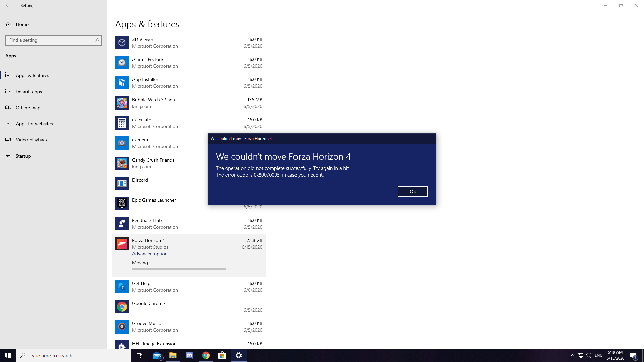Click the Google Chrome icon in app list
The width and height of the screenshot is (644, 362).
122,307
